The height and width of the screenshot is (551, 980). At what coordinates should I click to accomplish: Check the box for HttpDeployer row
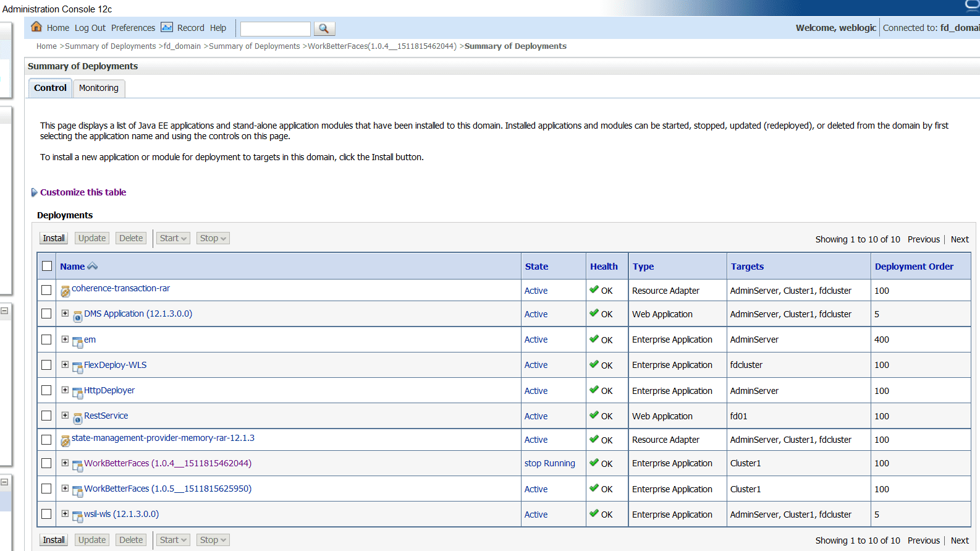click(x=46, y=390)
